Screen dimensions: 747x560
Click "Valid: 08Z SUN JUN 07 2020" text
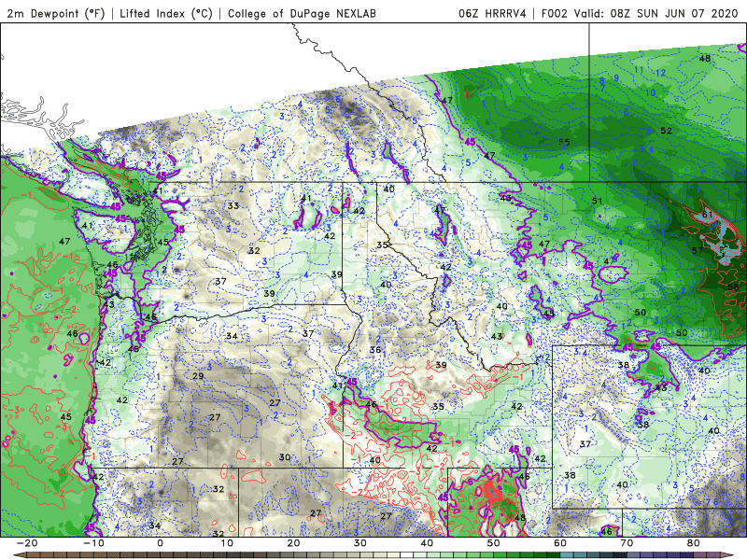click(x=656, y=13)
